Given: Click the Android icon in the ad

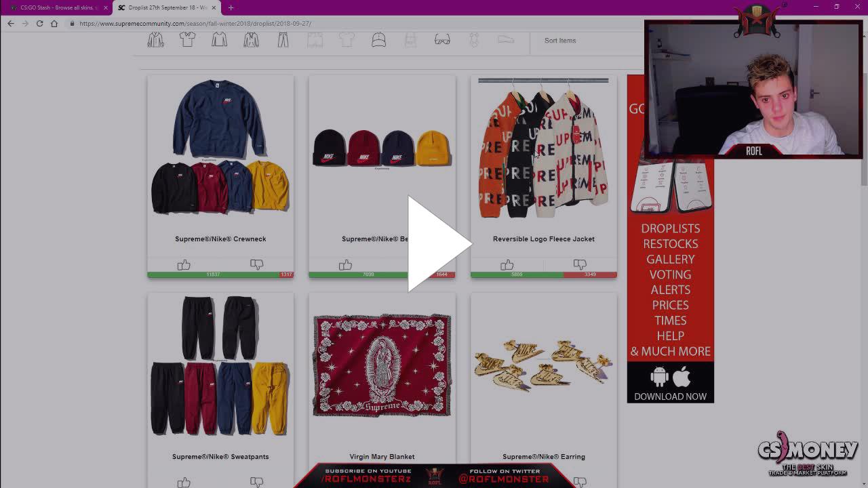Looking at the screenshot, I should pos(659,377).
